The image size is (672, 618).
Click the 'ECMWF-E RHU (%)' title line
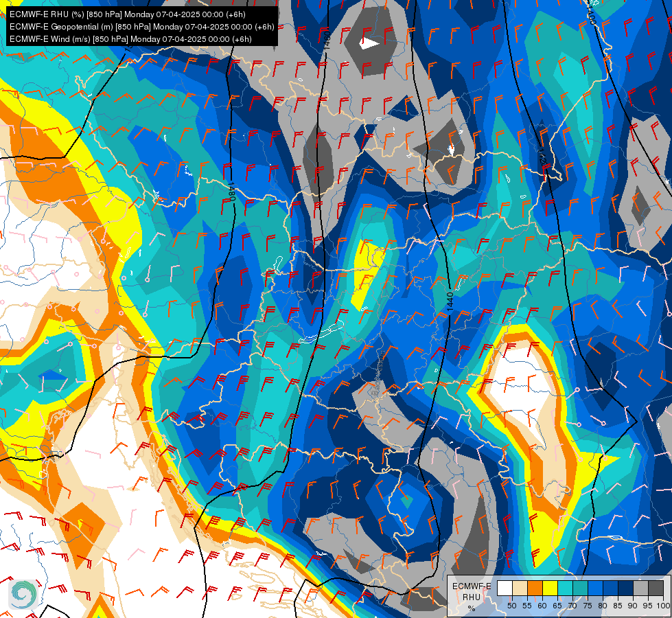pos(127,14)
